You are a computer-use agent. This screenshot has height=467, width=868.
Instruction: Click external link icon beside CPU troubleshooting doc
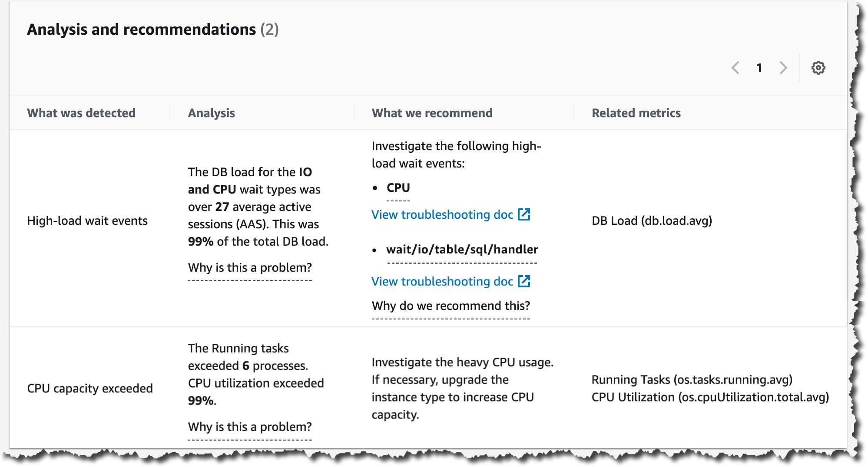524,214
